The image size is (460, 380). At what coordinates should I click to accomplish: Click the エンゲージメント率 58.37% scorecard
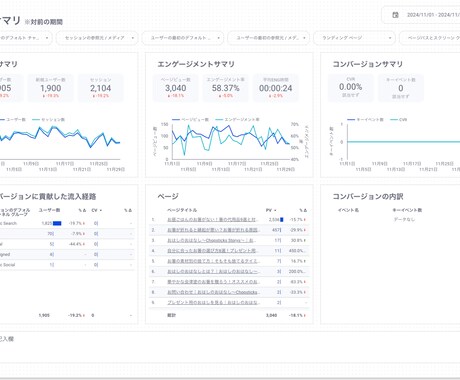coord(226,88)
